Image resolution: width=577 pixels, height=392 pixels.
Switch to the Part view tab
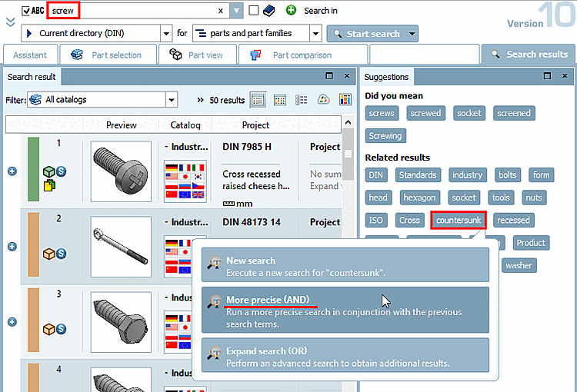(197, 55)
